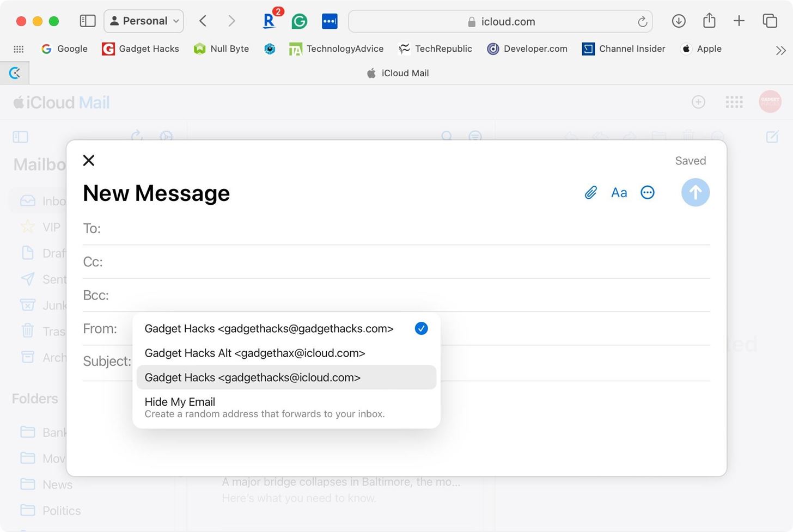Open the Aa text formatting options

point(619,193)
